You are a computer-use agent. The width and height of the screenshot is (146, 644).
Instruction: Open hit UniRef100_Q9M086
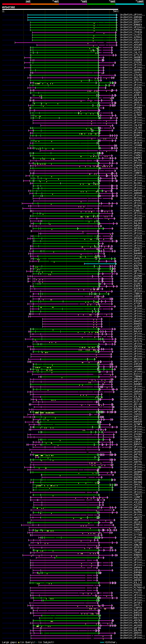131,17
